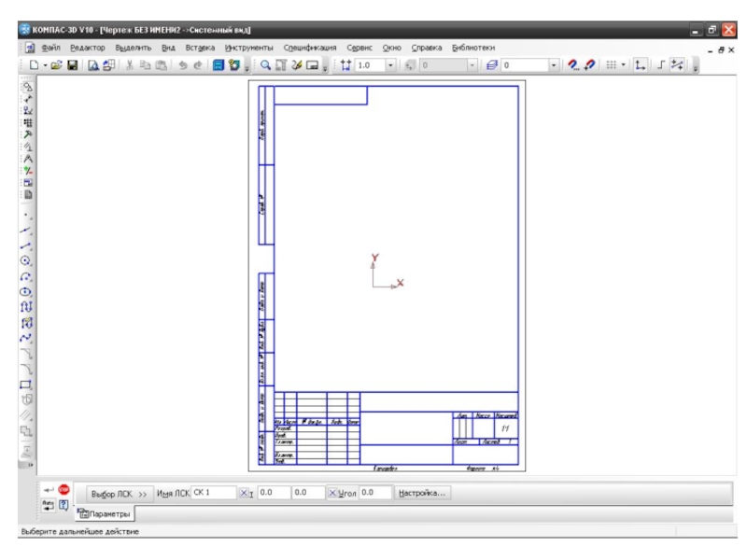Click the Имя ЛСК field with СК 1
The image size is (747, 560).
tap(214, 493)
